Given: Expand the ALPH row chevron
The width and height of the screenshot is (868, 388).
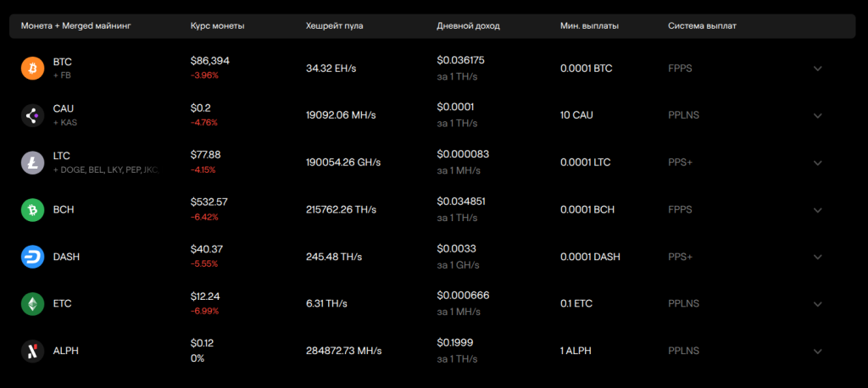Looking at the screenshot, I should coord(817,351).
